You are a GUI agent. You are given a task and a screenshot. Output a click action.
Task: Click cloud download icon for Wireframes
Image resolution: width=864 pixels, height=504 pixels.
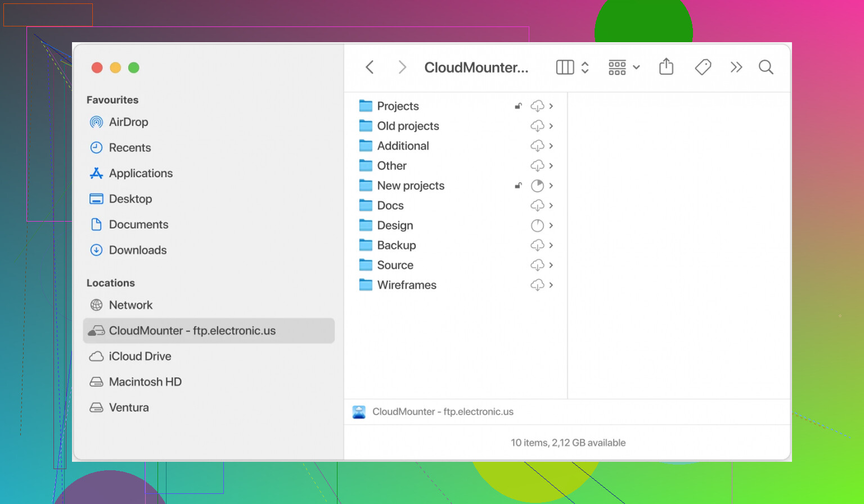click(537, 285)
